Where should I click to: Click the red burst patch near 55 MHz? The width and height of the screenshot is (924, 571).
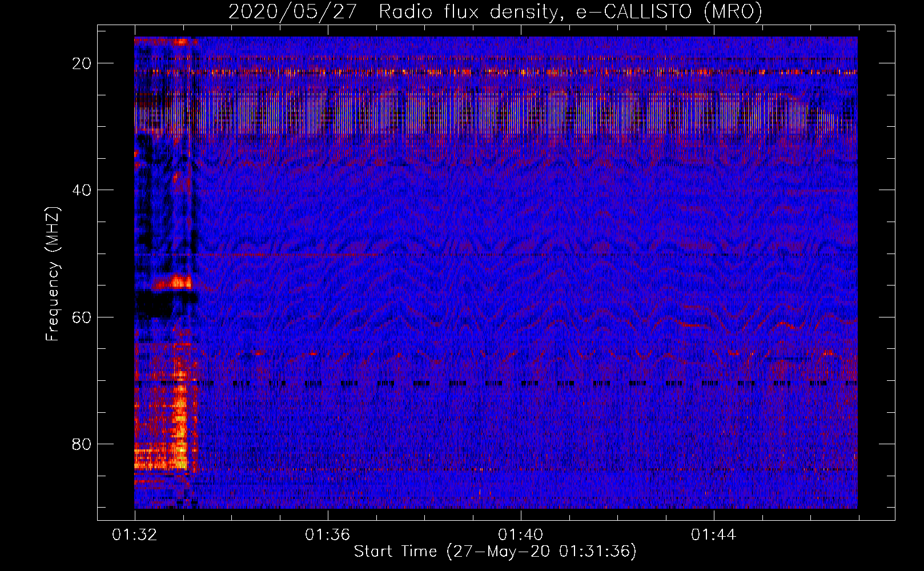(173, 283)
